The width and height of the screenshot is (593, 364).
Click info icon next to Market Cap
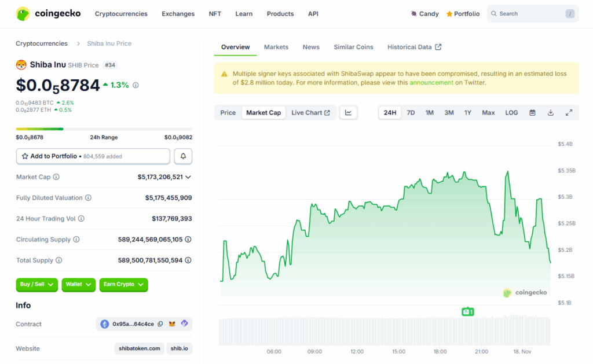(56, 177)
